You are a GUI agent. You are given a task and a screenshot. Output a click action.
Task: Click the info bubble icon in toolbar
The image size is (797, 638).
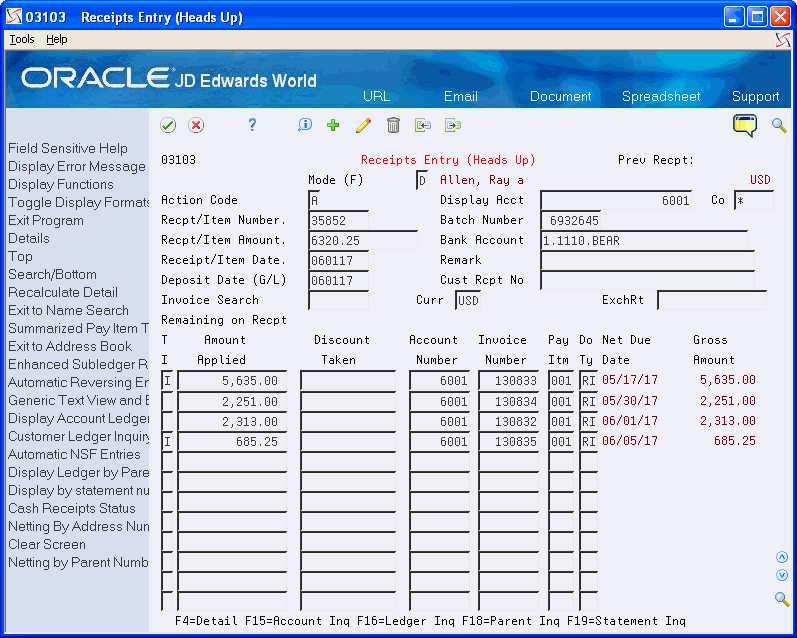304,125
